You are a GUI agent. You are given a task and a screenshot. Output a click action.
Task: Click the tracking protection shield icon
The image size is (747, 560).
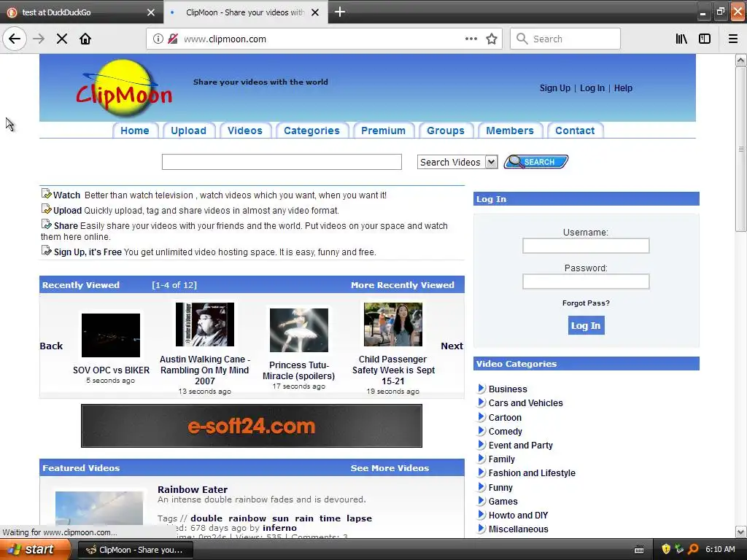173,39
